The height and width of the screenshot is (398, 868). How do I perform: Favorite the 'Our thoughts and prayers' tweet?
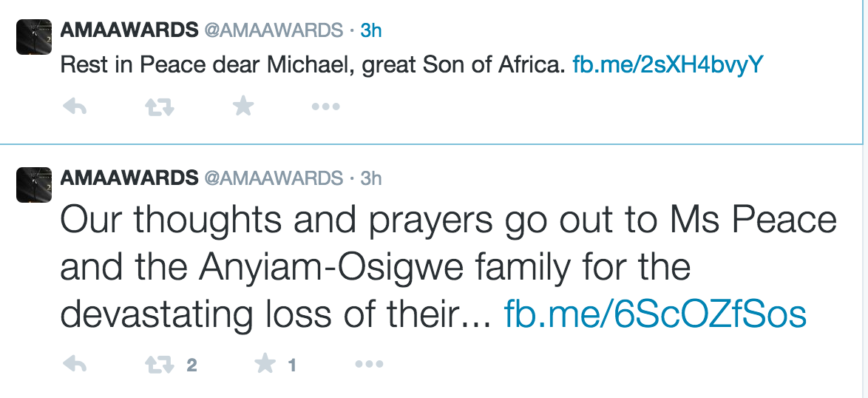(265, 365)
